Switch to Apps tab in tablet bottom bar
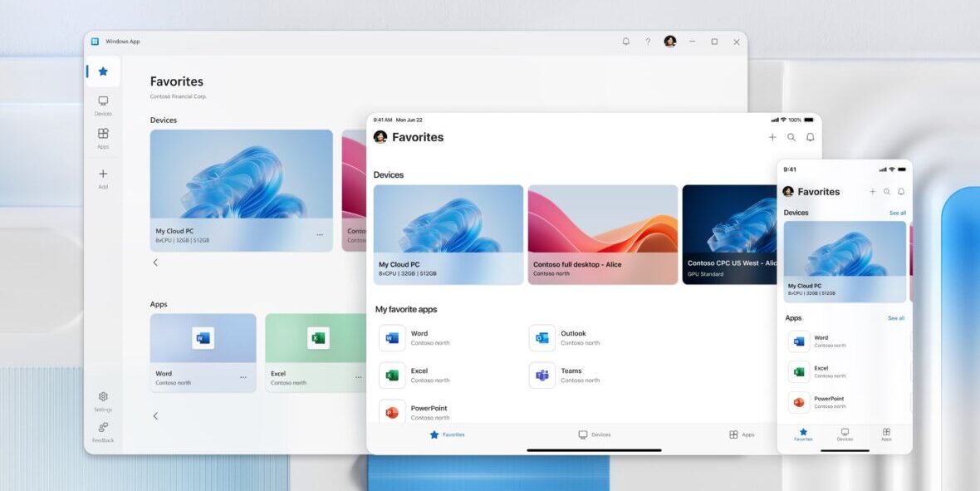This screenshot has height=491, width=980. (742, 435)
